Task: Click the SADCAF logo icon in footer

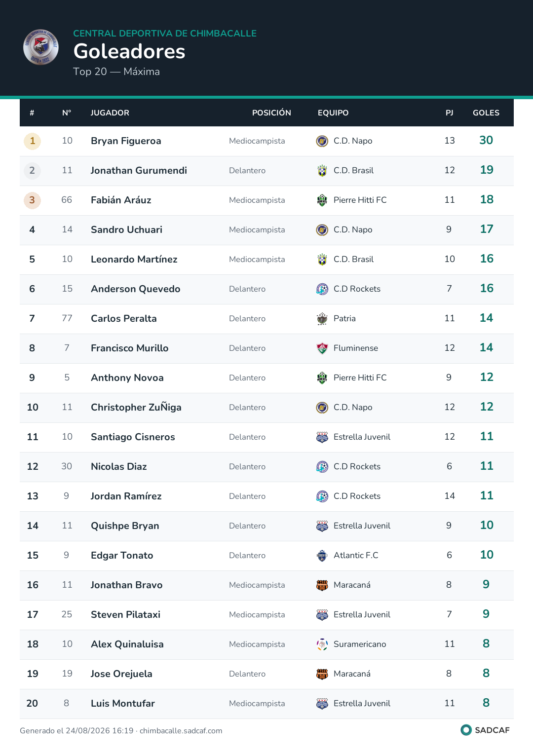Action: (x=466, y=730)
